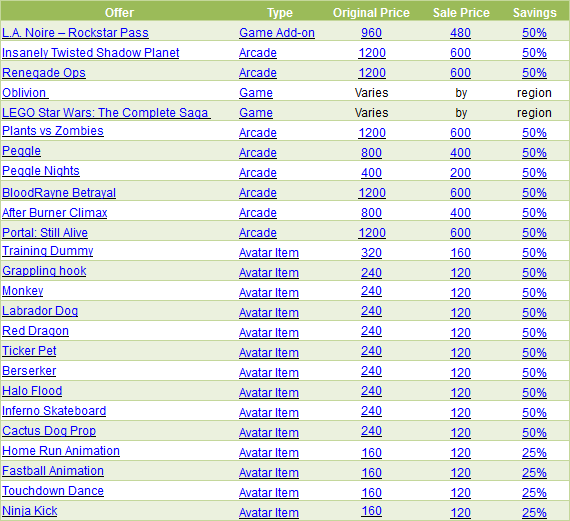The width and height of the screenshot is (570, 521).
Task: Open the Oblivion game link
Action: point(25,93)
